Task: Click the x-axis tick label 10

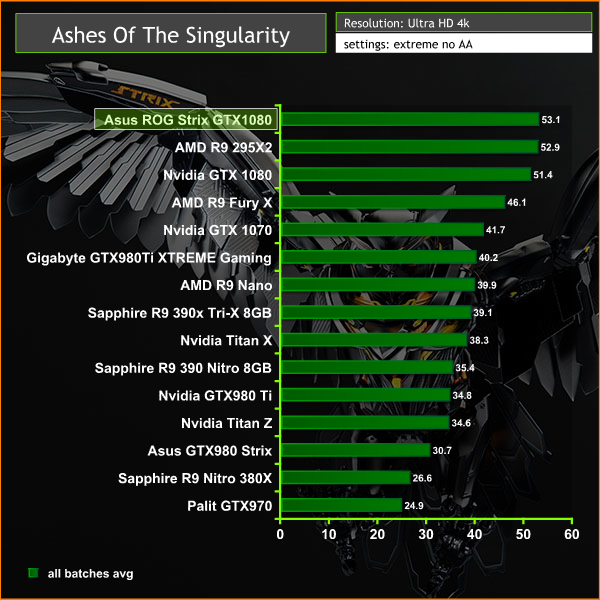Action: coord(329,534)
